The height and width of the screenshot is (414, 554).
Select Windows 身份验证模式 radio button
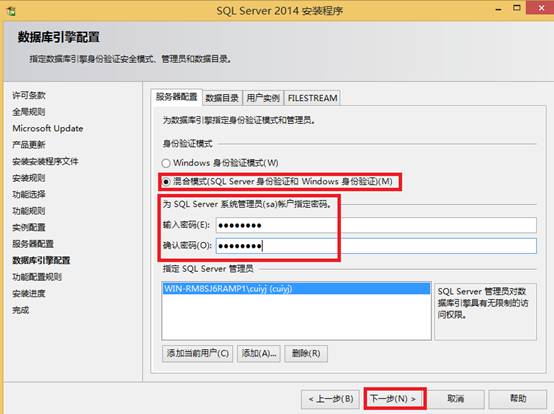coord(166,163)
